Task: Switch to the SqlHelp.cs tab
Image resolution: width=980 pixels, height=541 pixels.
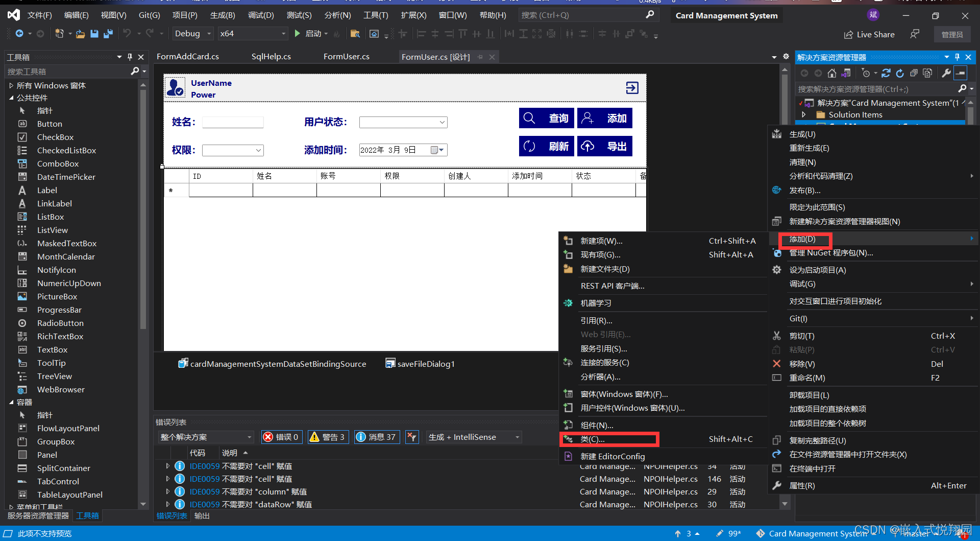Action: (271, 56)
